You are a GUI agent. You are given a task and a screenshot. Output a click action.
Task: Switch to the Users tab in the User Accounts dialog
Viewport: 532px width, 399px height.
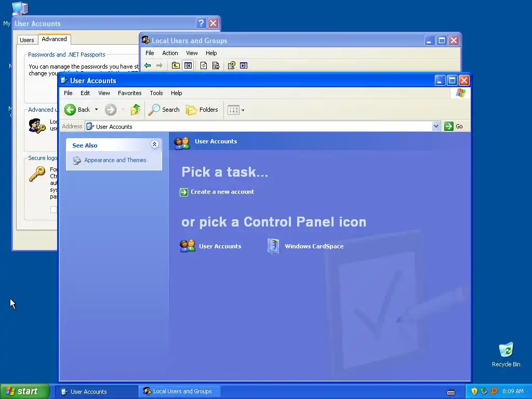[27, 40]
